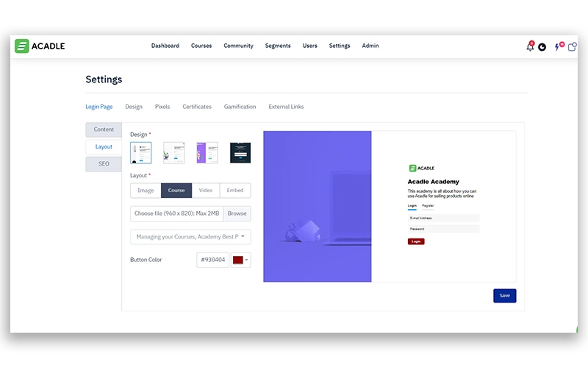Open Segments menu item
This screenshot has height=368, width=588.
(x=278, y=46)
